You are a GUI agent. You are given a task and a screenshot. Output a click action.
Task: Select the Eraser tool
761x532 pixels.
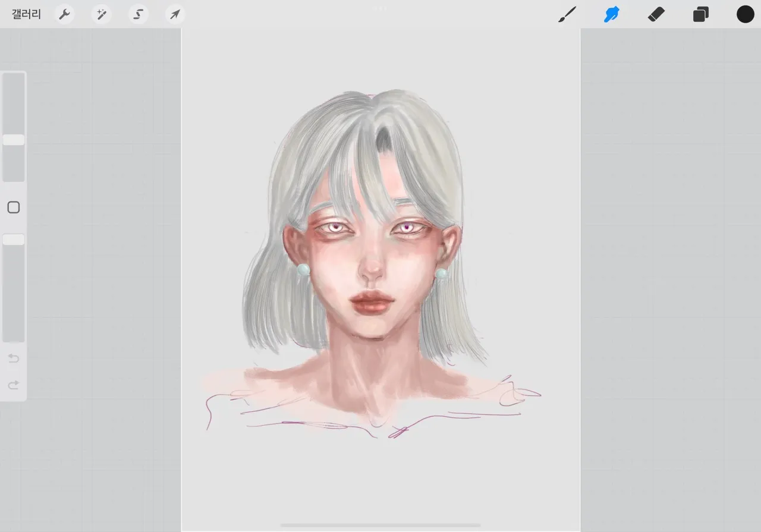pyautogui.click(x=656, y=14)
